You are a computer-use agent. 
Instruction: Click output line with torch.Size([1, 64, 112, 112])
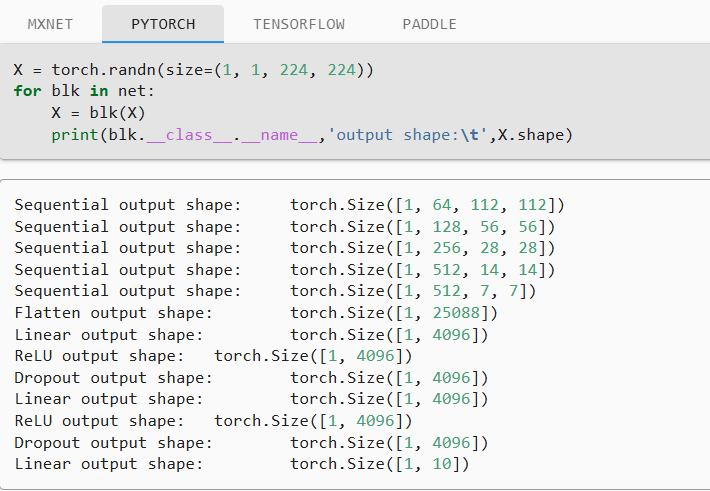click(289, 205)
